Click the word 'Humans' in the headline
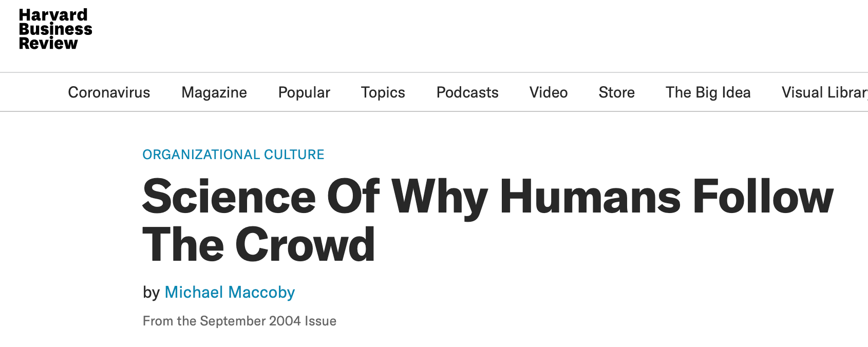Viewport: 868px width, 347px height. tap(590, 197)
